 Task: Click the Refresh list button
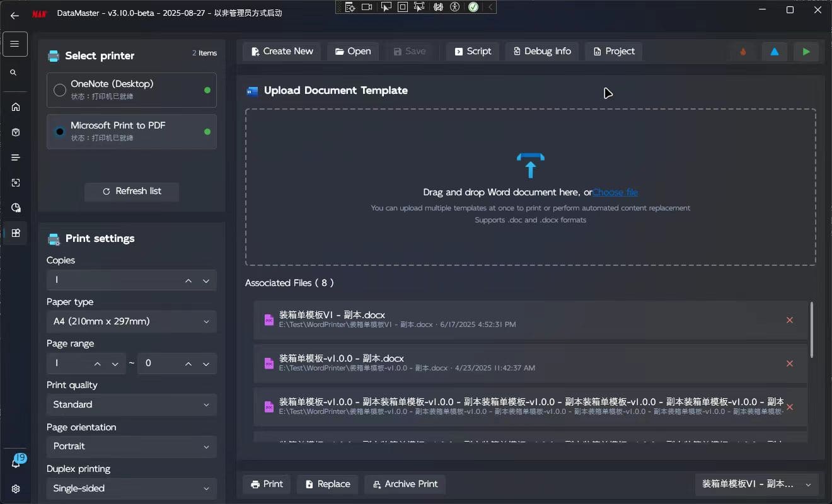coord(132,192)
